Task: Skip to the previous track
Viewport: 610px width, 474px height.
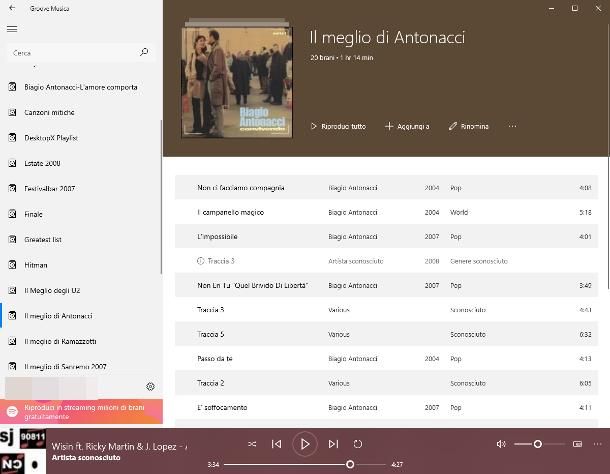Action: pos(277,444)
